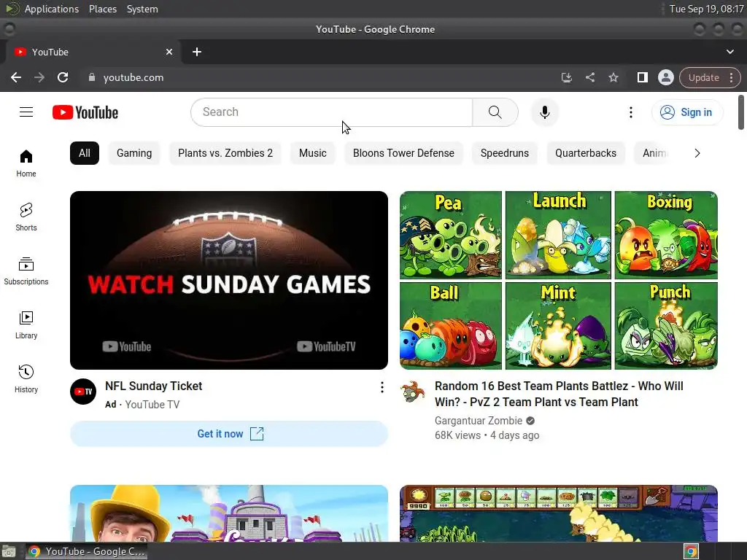Open Subscriptions from sidebar
This screenshot has width=747, height=560.
coord(26,271)
